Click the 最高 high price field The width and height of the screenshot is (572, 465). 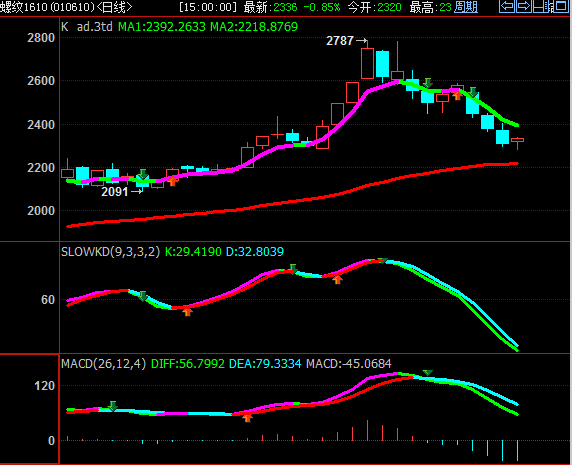(430, 7)
